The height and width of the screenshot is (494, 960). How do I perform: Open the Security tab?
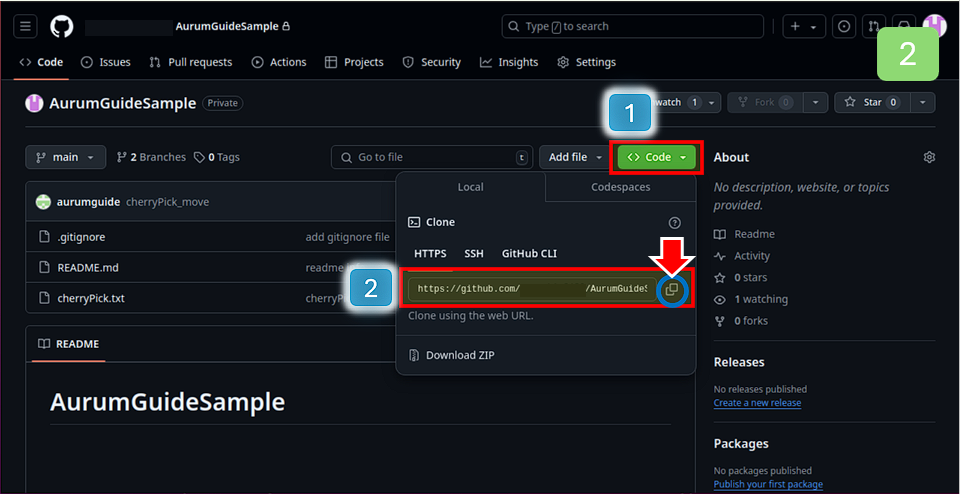click(431, 62)
